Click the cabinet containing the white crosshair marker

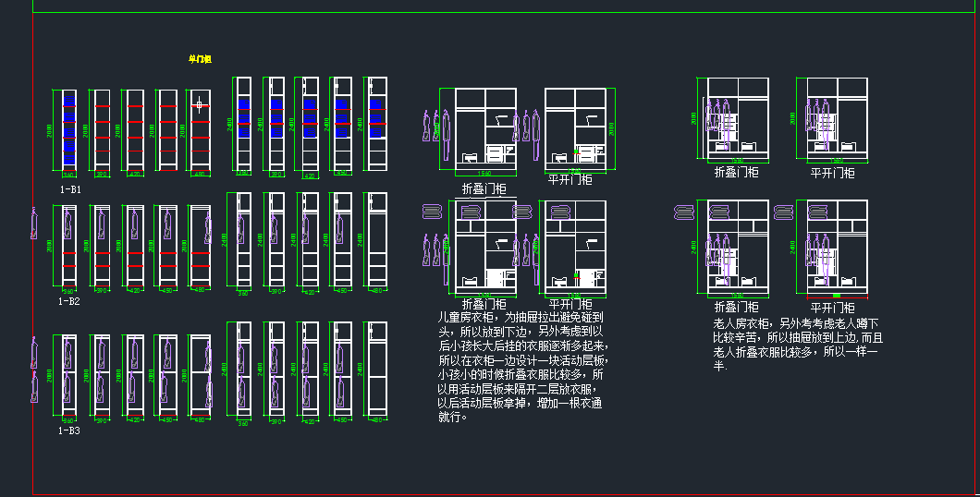[x=199, y=129]
